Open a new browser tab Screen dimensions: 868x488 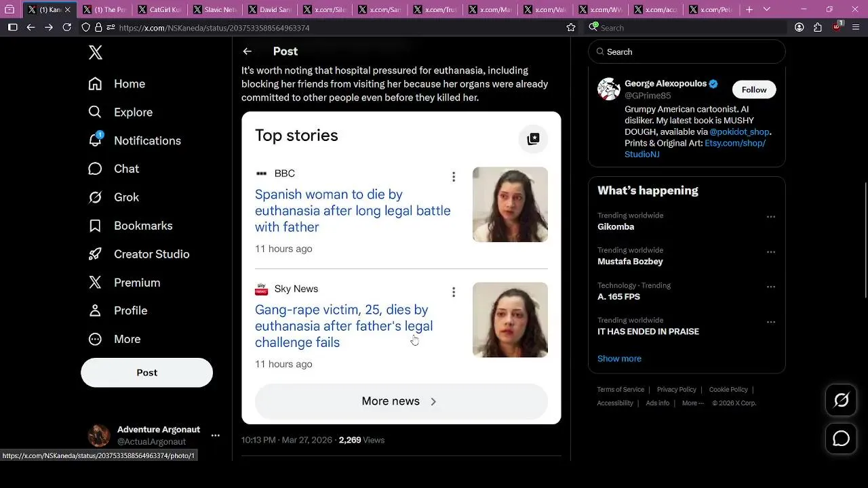click(x=749, y=9)
